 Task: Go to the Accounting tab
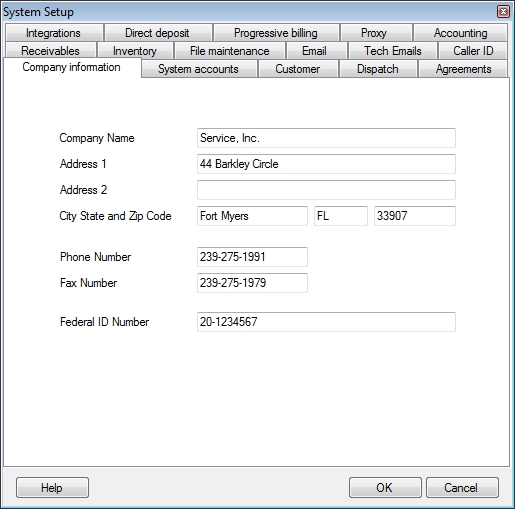460,33
